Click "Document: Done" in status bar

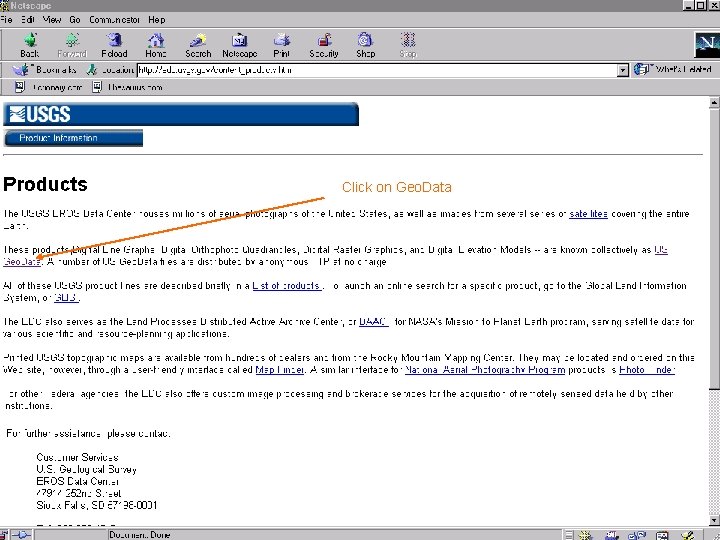(x=139, y=535)
